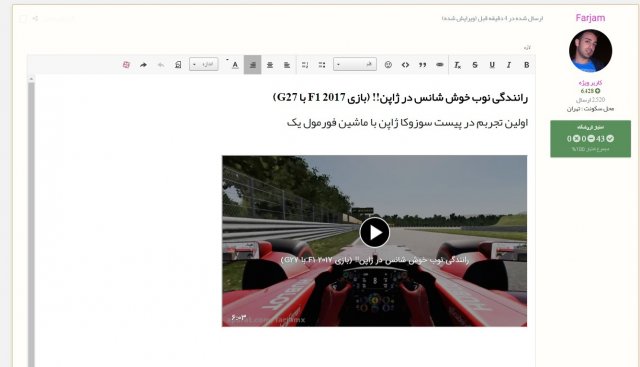Open the font size dropdown

pyautogui.click(x=204, y=65)
